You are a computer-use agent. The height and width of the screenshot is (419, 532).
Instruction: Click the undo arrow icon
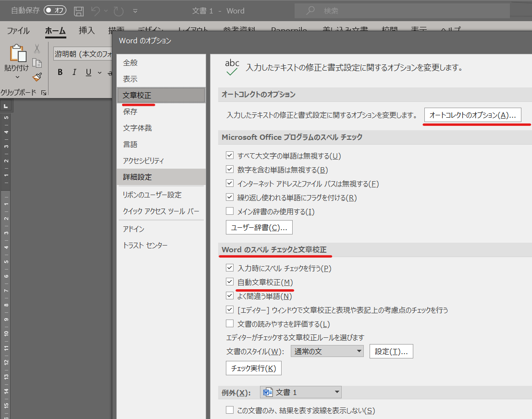(96, 11)
